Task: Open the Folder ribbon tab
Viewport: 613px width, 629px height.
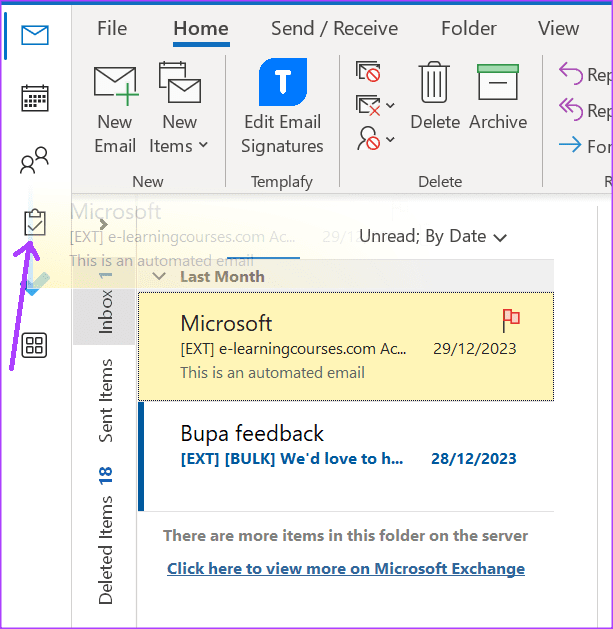Action: pyautogui.click(x=469, y=28)
